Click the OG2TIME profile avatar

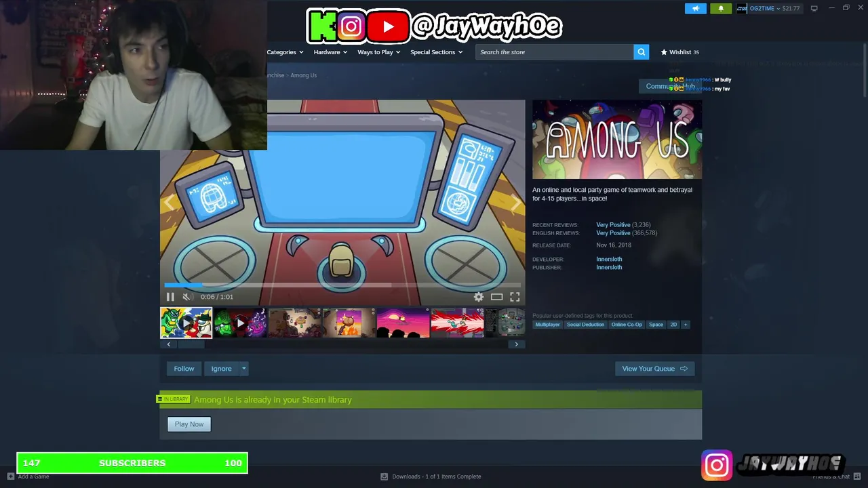coord(742,8)
